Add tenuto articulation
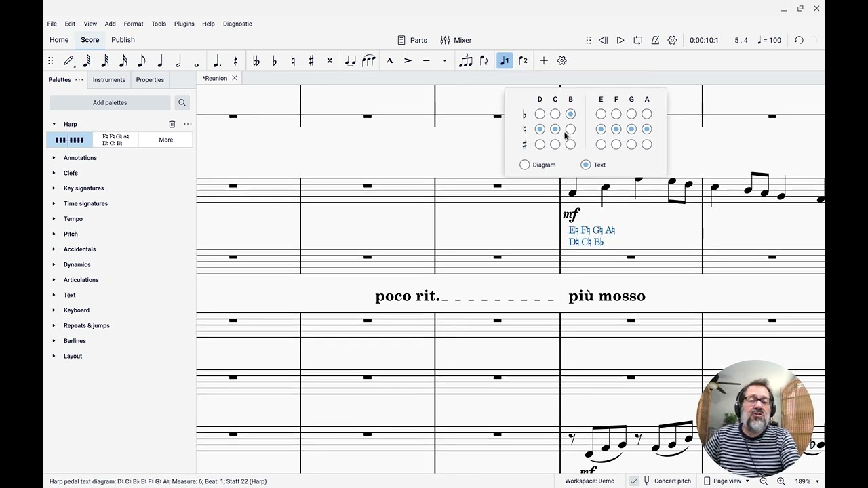Screen dimensions: 868x488 426,60
